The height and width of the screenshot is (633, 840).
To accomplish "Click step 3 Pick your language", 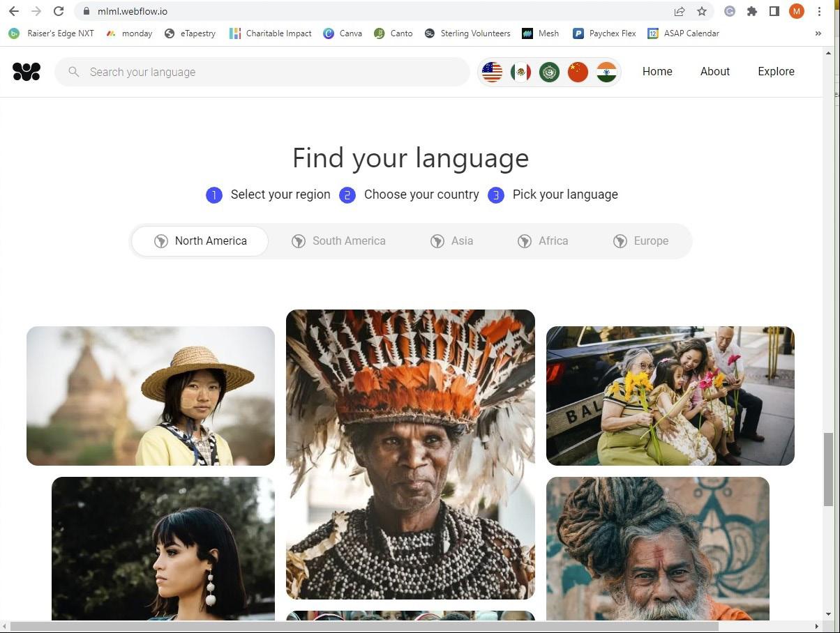I will (x=553, y=195).
